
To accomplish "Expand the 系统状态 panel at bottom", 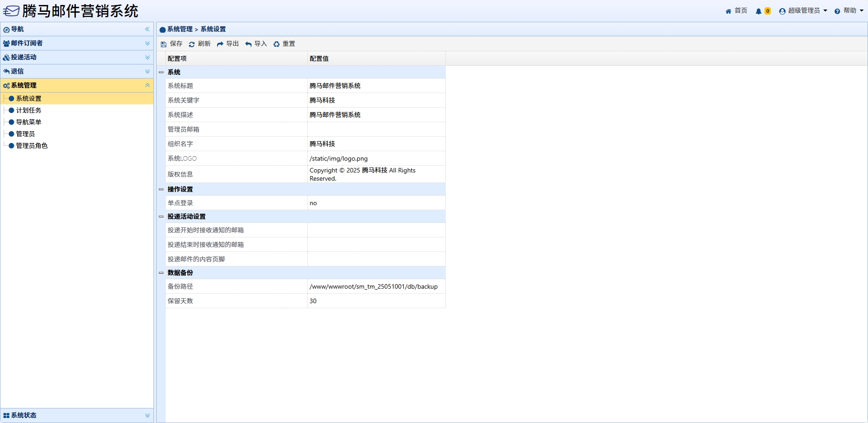I will coord(148,415).
